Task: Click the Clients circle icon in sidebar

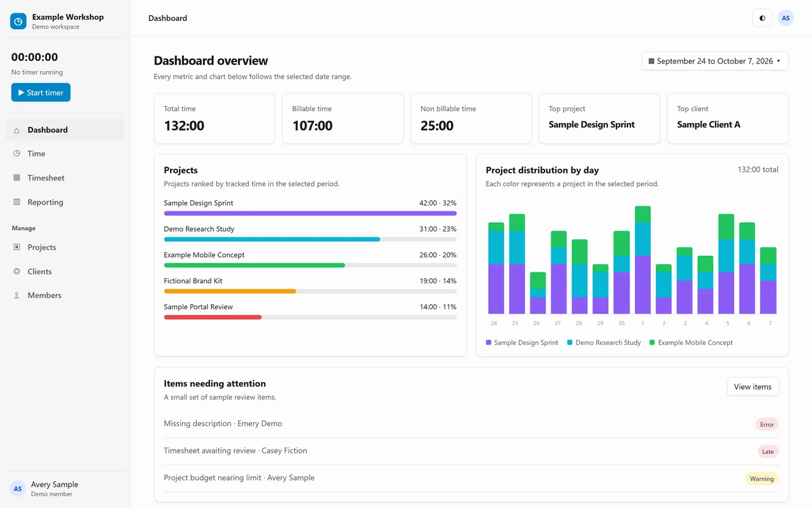Action: coord(16,271)
